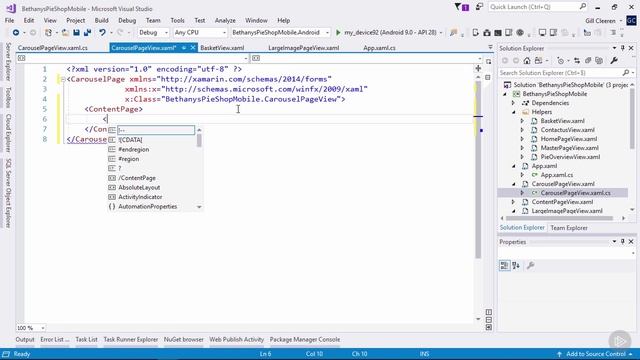This screenshot has height=360, width=640.
Task: Open the Analyze menu
Action: [x=225, y=20]
